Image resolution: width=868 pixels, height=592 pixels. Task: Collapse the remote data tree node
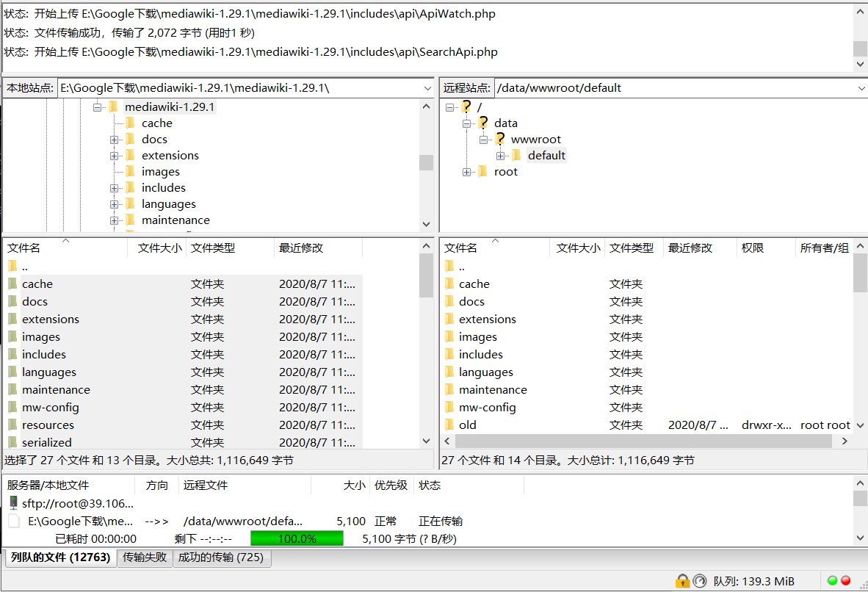coord(466,123)
